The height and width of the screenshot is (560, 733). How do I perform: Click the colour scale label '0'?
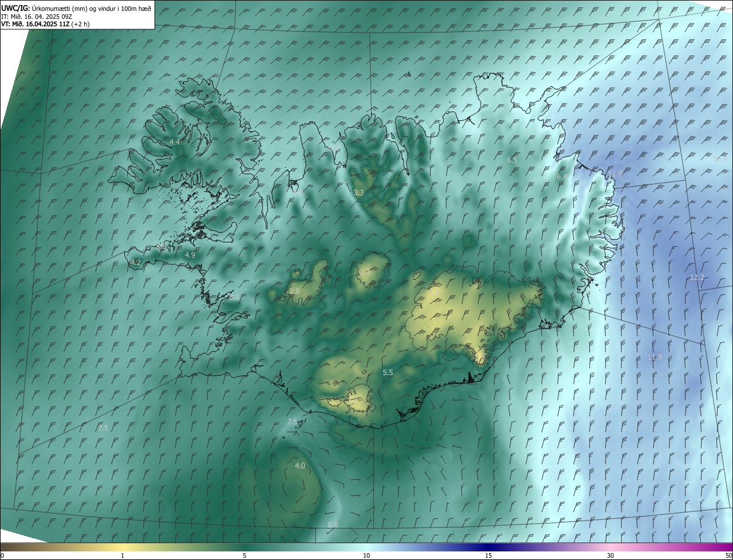[2, 555]
